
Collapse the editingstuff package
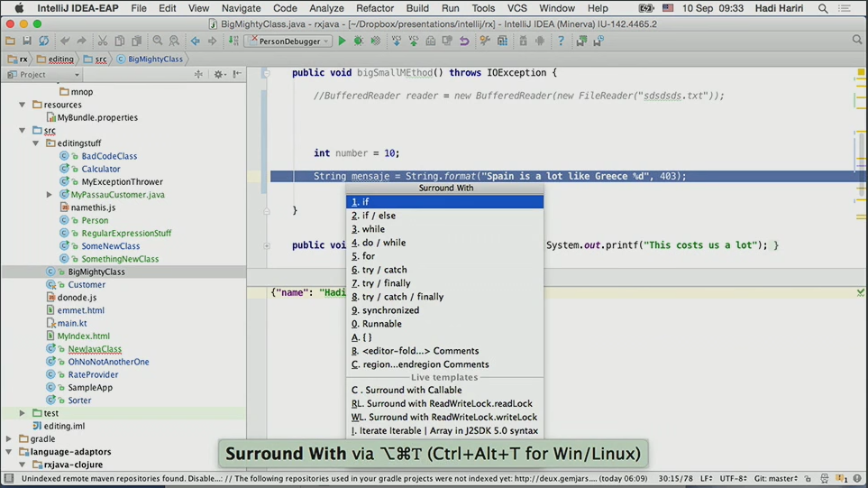(x=36, y=143)
